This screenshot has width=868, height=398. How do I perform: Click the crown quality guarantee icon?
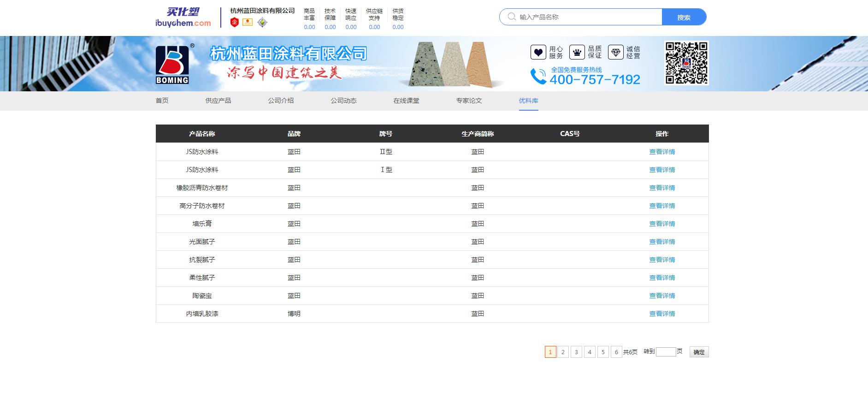[577, 52]
